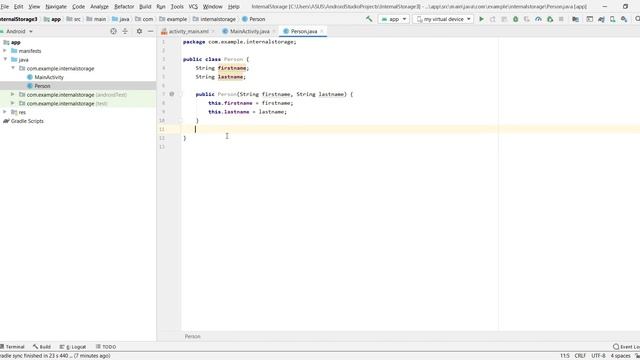This screenshot has height=360, width=640.
Task: Hide the Project panel with minus icon
Action: tap(151, 31)
